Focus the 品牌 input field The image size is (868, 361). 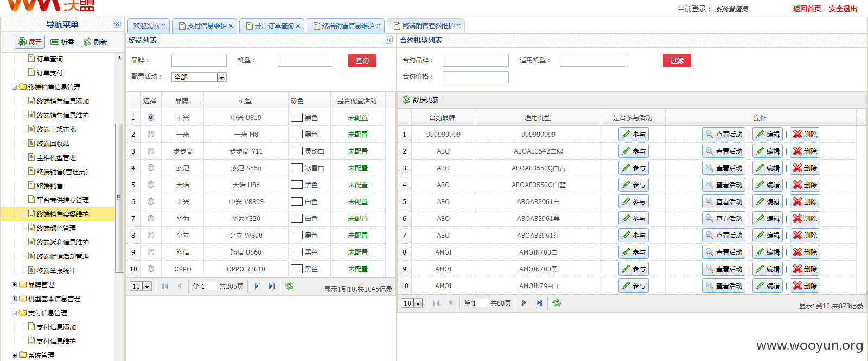tap(199, 61)
